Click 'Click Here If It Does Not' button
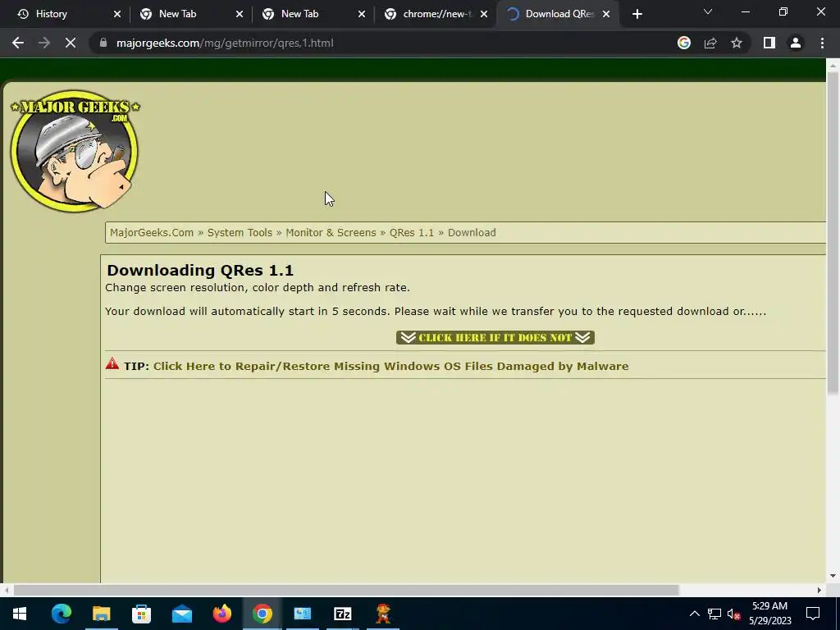Viewport: 840px width, 630px height. point(495,337)
